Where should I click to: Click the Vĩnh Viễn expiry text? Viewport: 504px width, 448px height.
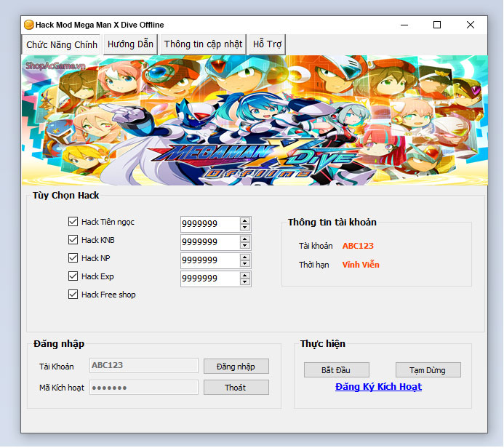click(361, 265)
